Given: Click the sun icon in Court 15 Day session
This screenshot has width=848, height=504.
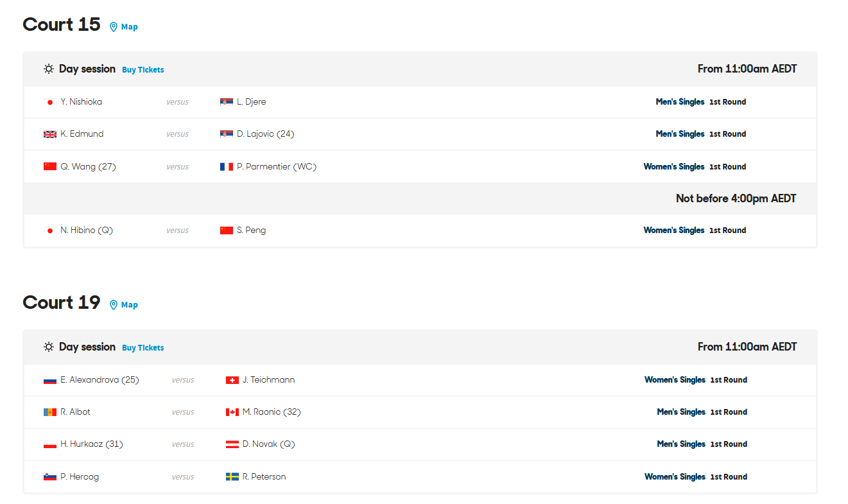Looking at the screenshot, I should [49, 69].
